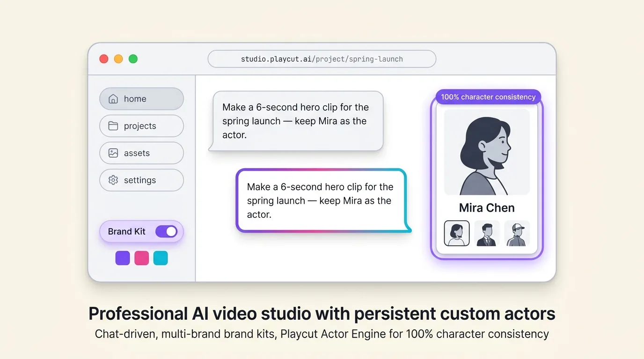Screen dimensions: 644x359
Task: Click the gray chat message bubble
Action: coord(296,121)
